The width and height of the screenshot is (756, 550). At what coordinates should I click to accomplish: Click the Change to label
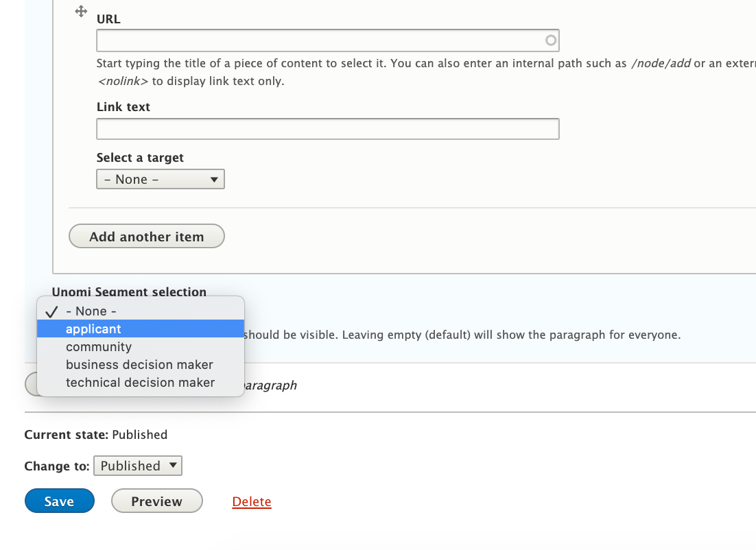[57, 466]
